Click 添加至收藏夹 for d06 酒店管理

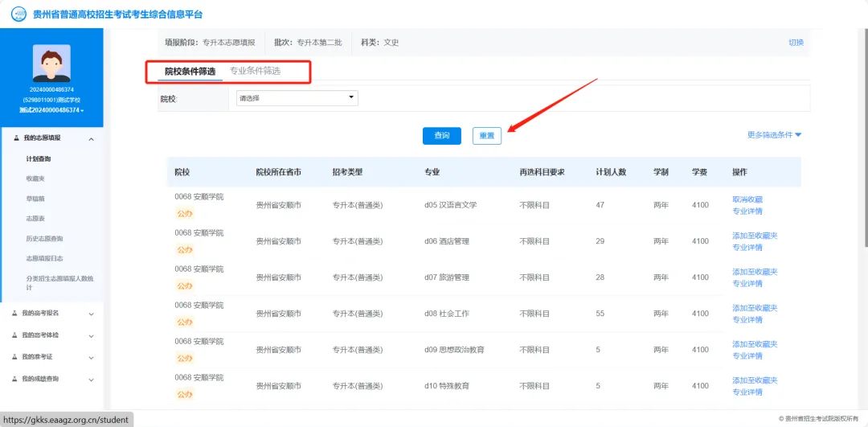[755, 236]
